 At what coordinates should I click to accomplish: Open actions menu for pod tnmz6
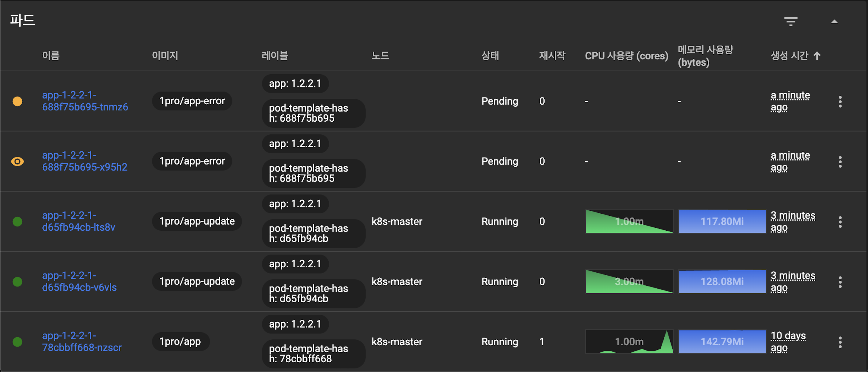pos(840,101)
